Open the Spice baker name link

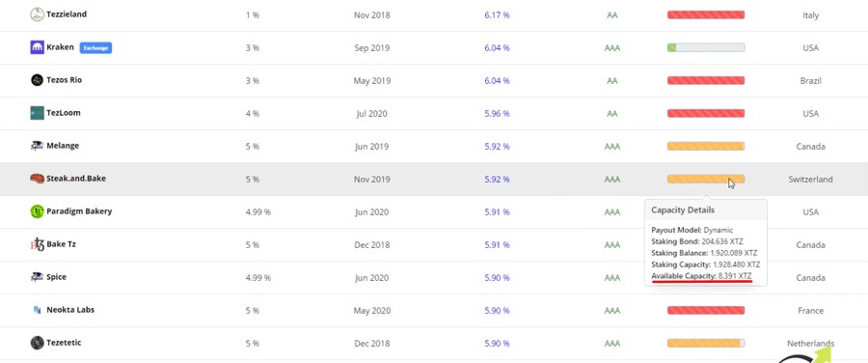click(57, 276)
